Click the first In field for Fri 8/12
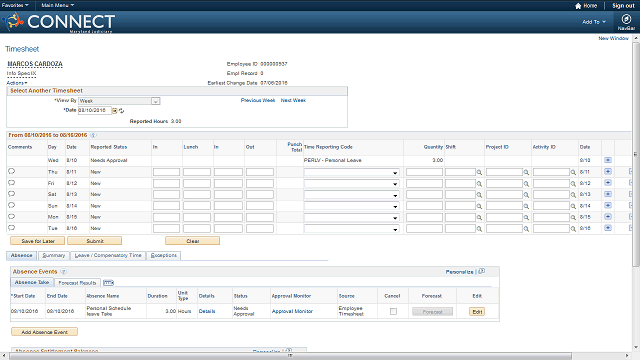This screenshot has width=640, height=360. pos(166,184)
